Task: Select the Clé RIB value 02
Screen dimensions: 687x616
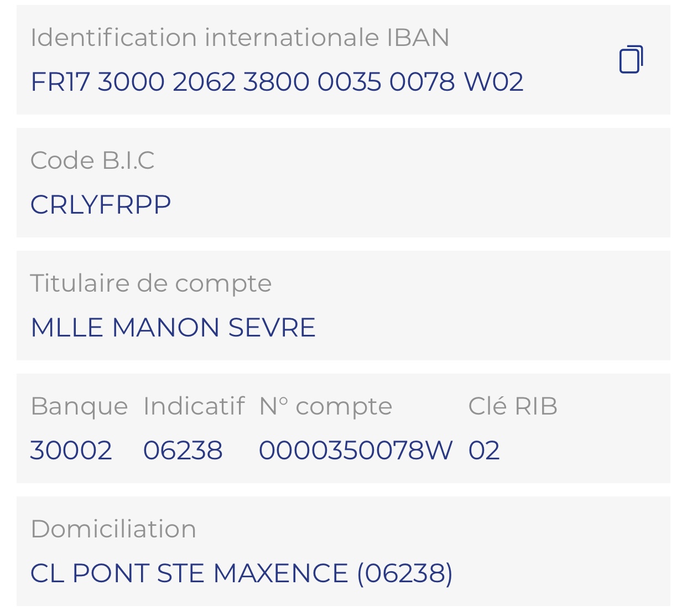Action: click(484, 450)
